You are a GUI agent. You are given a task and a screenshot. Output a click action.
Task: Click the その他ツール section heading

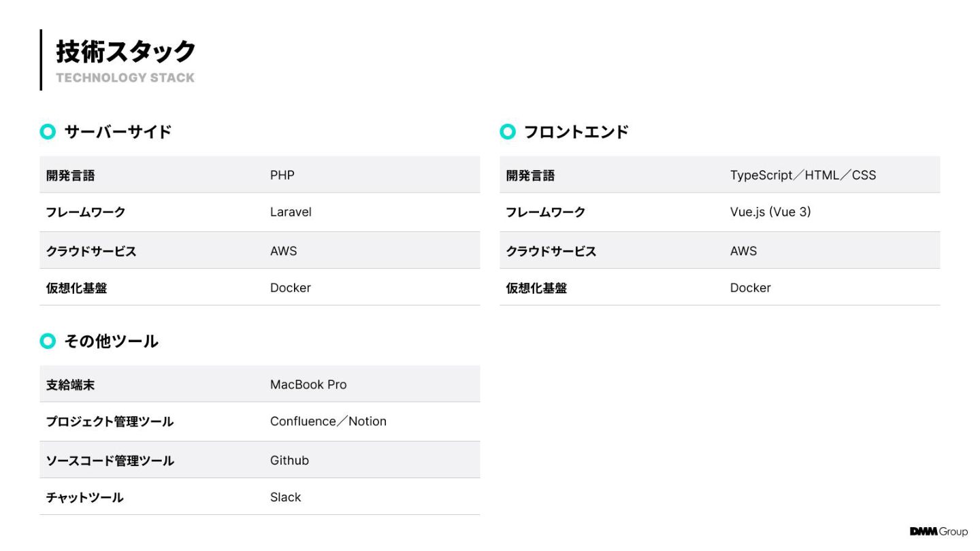click(111, 341)
